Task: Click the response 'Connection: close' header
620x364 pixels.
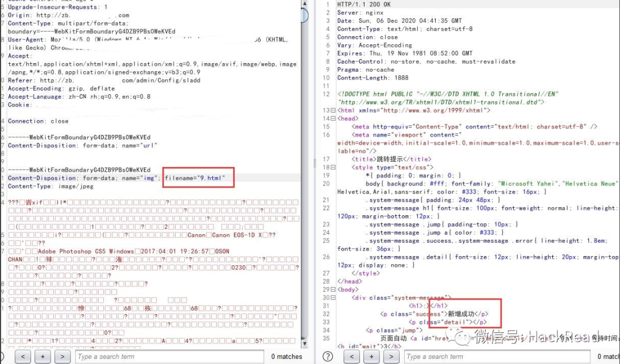Action: [367, 37]
